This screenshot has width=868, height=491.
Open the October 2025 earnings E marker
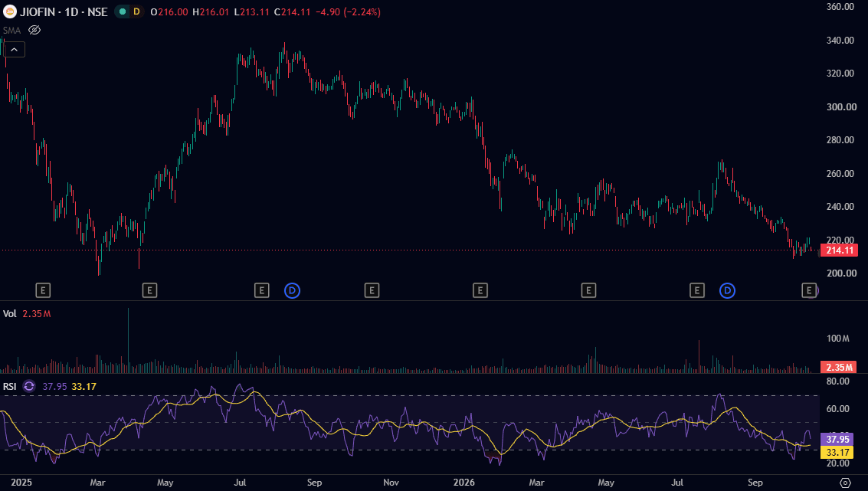tap(372, 290)
